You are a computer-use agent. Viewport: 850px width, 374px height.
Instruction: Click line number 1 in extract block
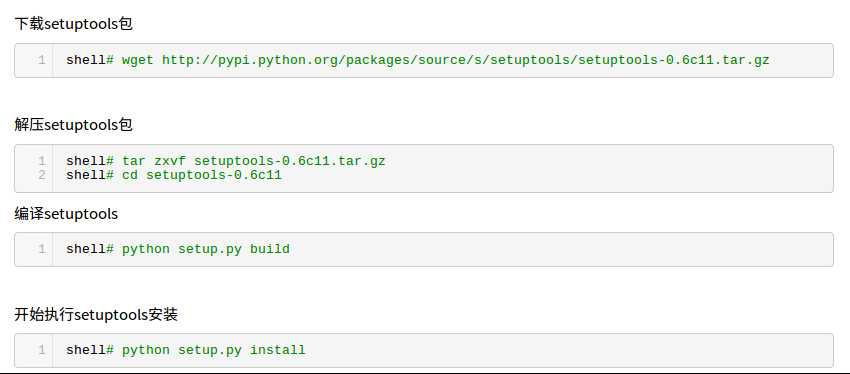coord(42,161)
